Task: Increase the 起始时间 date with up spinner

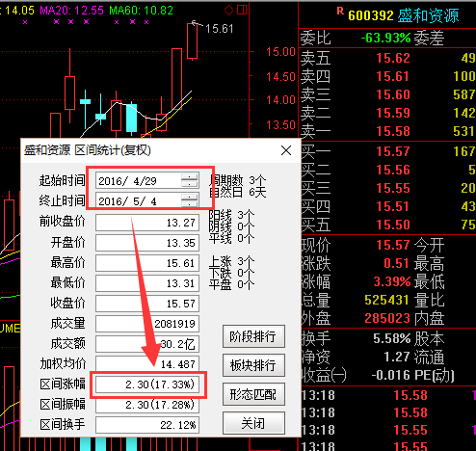Action: (190, 177)
